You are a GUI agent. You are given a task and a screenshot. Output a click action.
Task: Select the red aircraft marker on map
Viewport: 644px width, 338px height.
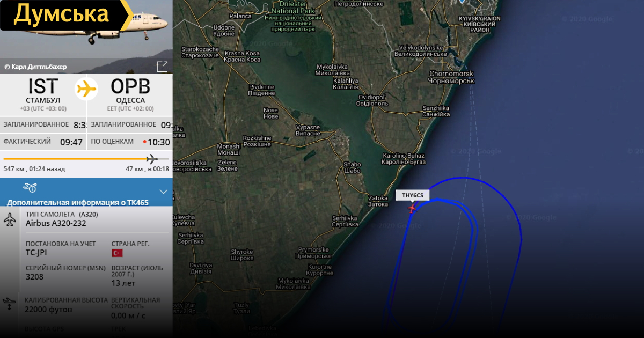coord(412,208)
